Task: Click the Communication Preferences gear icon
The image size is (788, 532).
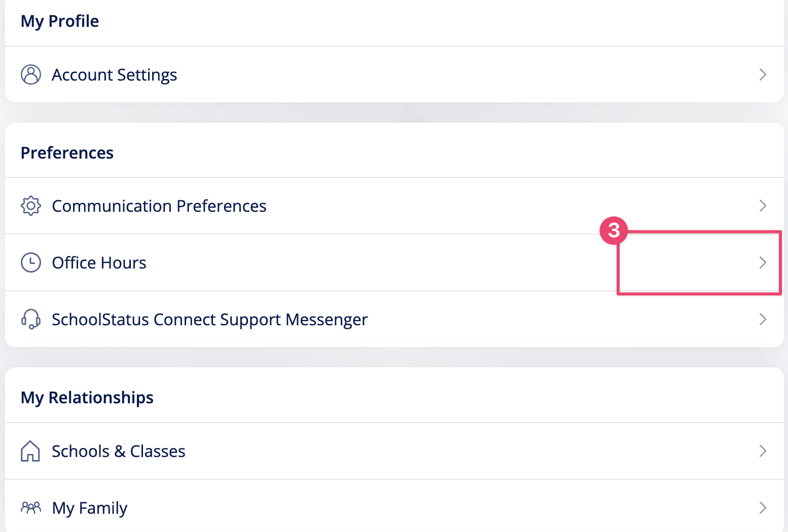Action: pos(31,206)
